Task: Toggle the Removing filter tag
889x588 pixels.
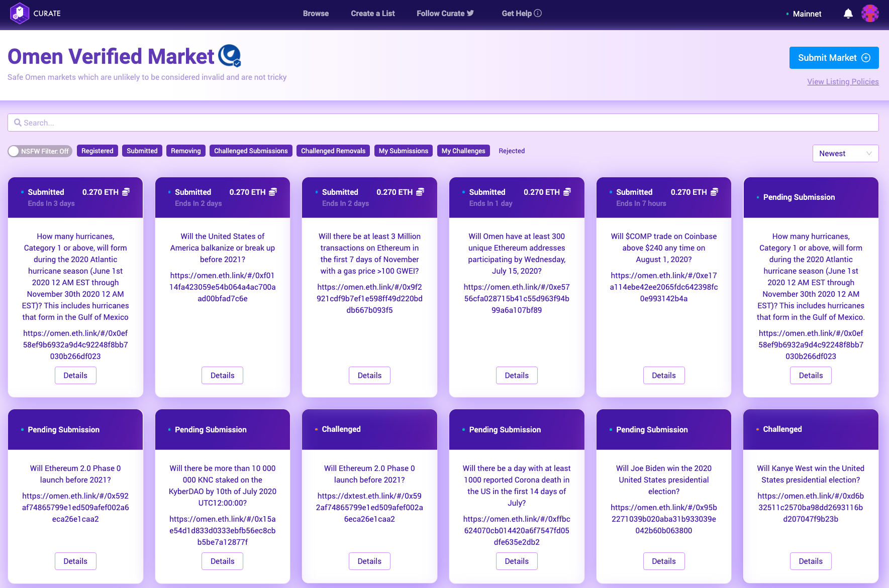Action: 186,151
